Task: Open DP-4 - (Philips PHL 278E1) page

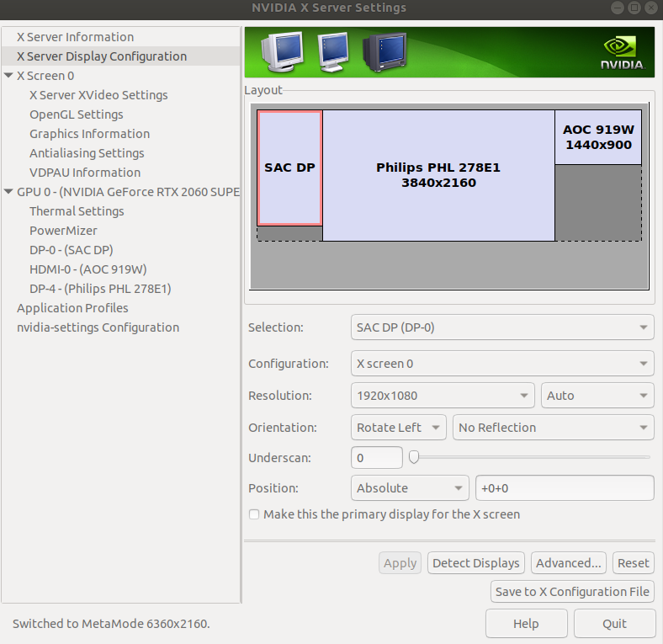Action: tap(100, 289)
